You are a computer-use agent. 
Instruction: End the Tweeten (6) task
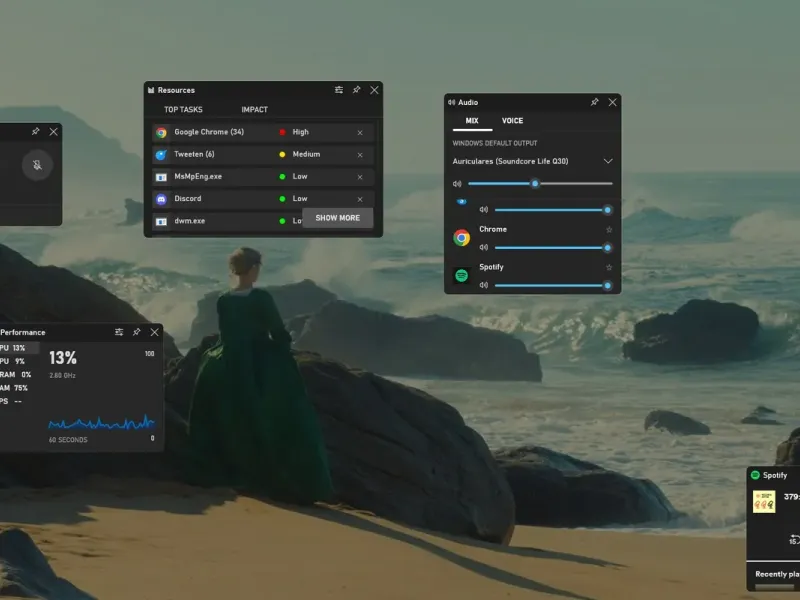[x=360, y=155]
